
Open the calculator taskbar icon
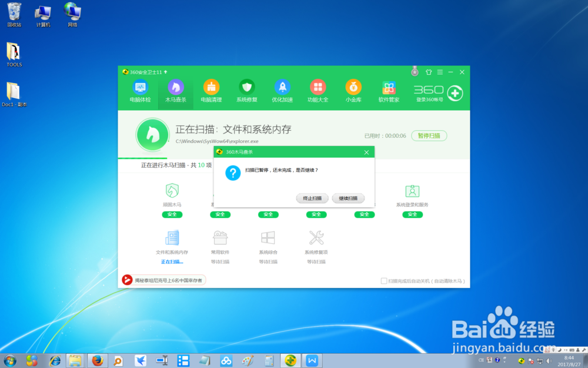point(269,361)
